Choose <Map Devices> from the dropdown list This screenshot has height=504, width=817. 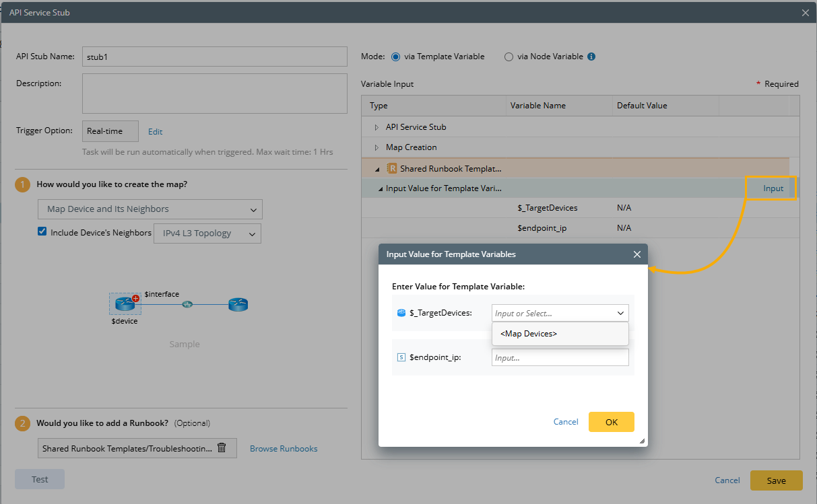pyautogui.click(x=529, y=334)
